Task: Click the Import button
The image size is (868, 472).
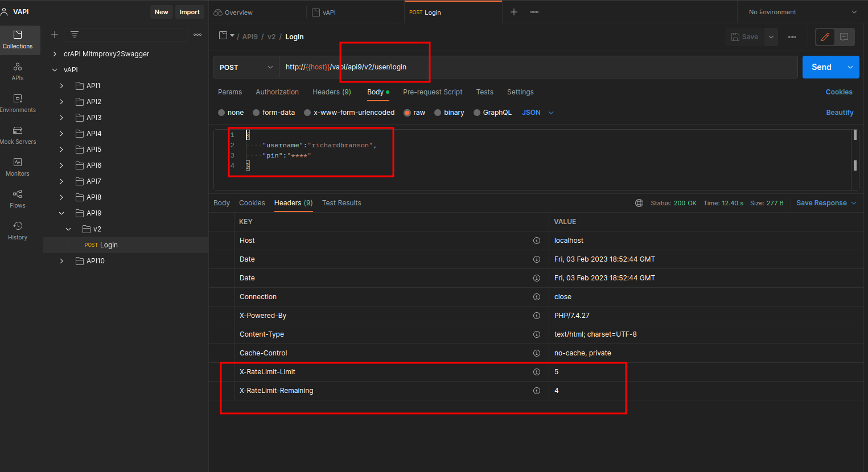Action: coord(190,12)
